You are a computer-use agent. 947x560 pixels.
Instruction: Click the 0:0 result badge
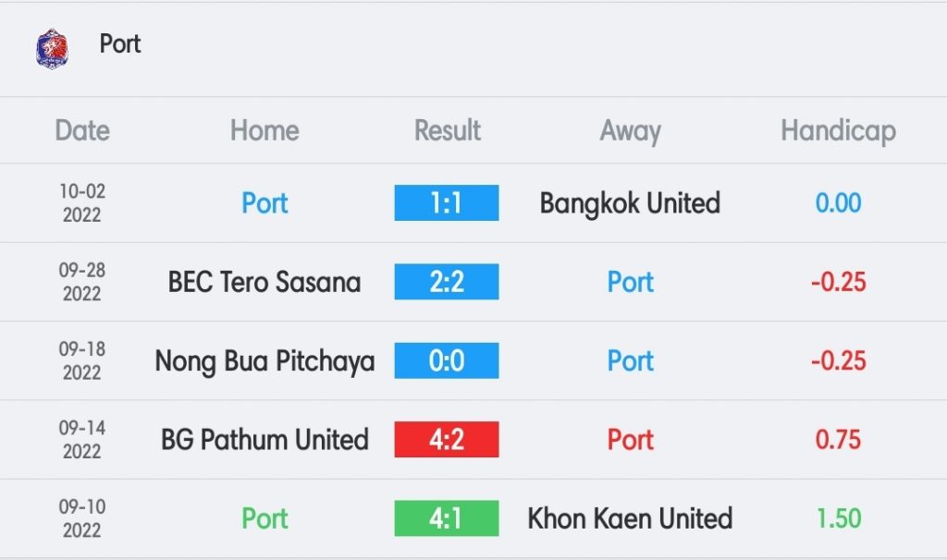[447, 361]
